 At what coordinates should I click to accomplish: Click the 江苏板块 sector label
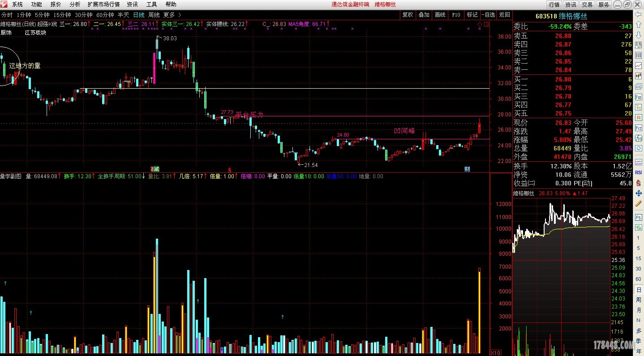pyautogui.click(x=35, y=32)
